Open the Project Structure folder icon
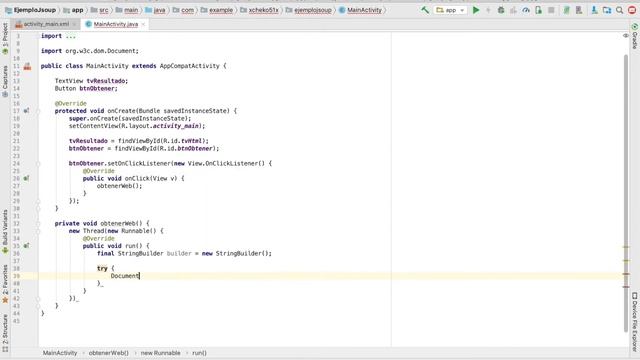Image resolution: width=640 pixels, height=360 pixels. 607,10
